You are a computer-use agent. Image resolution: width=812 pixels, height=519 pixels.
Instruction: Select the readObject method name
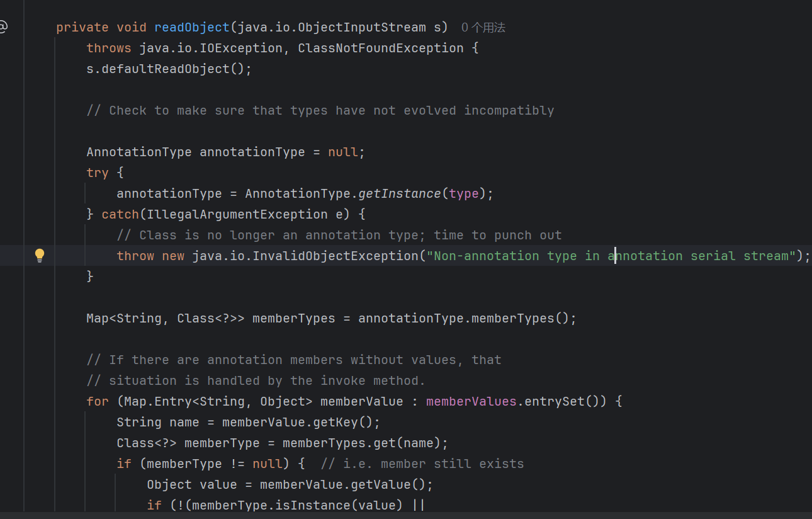(191, 26)
